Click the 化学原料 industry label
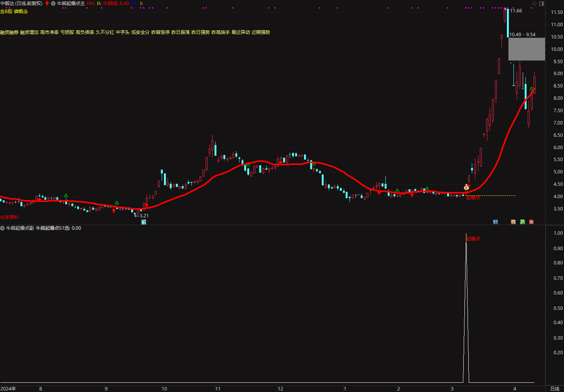 click(x=9, y=218)
